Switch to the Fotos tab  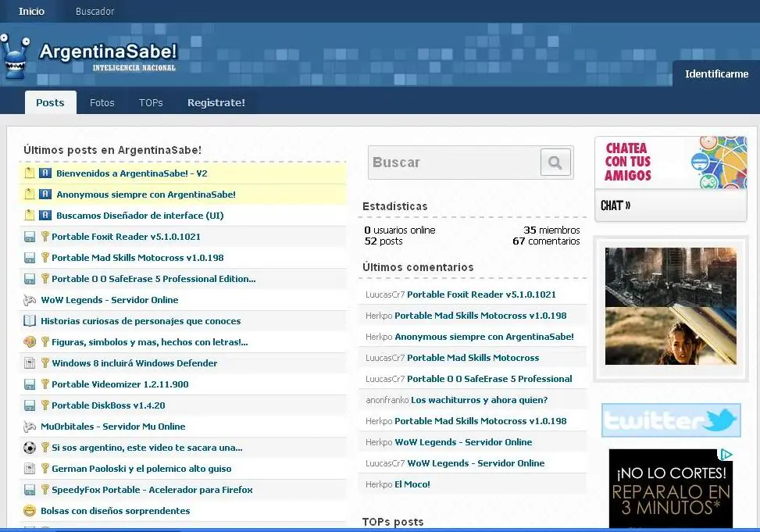(x=102, y=103)
